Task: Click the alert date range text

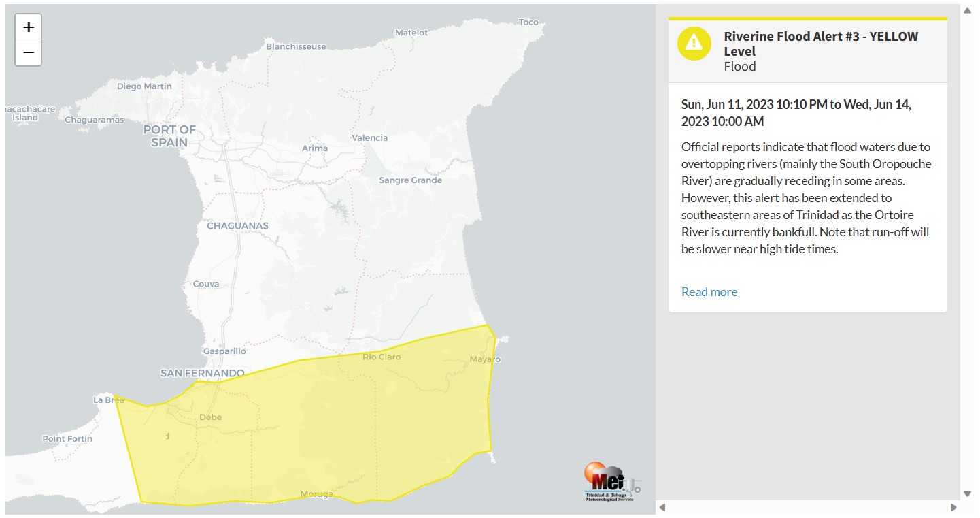Action: coord(796,113)
